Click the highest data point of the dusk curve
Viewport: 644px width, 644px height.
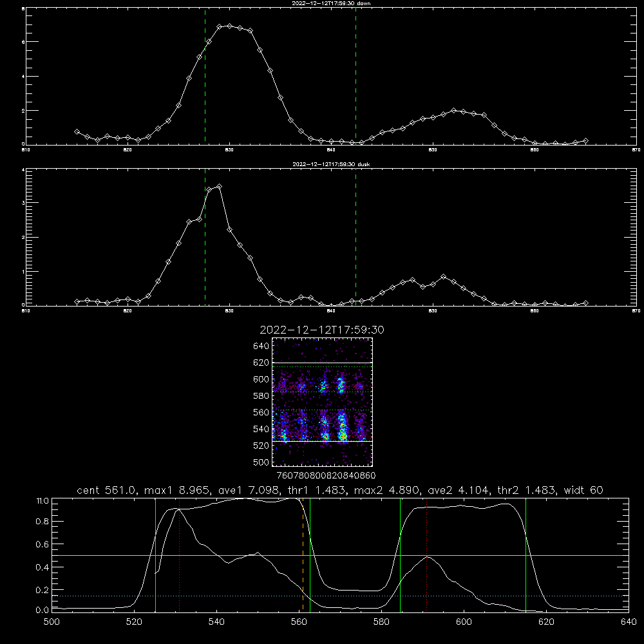tap(220, 187)
